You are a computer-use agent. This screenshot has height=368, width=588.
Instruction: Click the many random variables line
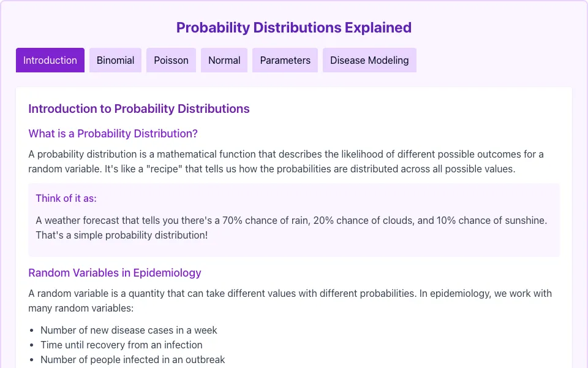click(x=81, y=309)
